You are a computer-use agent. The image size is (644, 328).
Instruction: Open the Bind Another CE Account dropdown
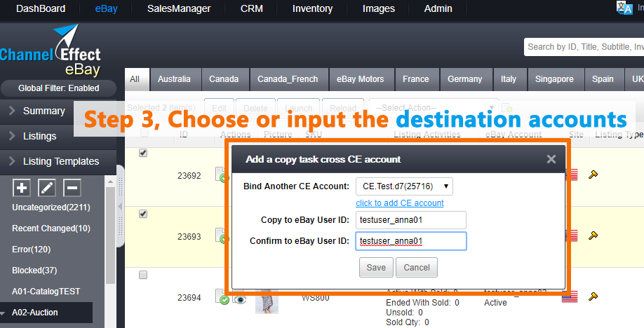click(x=404, y=186)
